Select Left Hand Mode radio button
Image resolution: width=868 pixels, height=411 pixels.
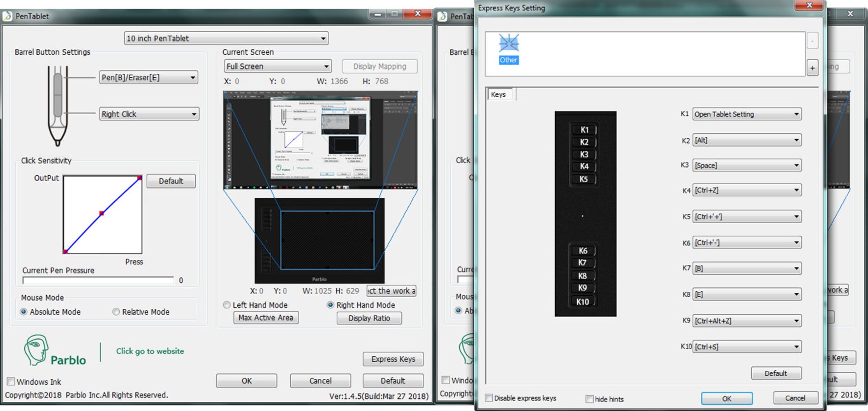[x=227, y=305]
